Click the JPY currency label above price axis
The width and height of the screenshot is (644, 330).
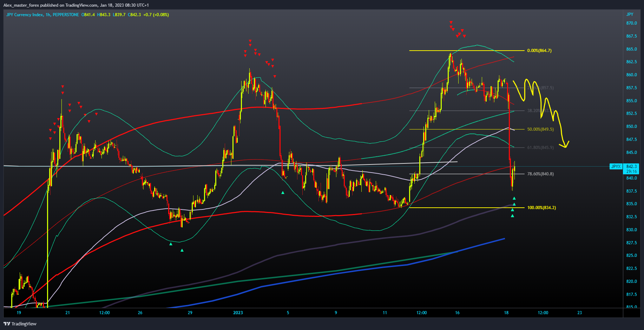click(630, 14)
